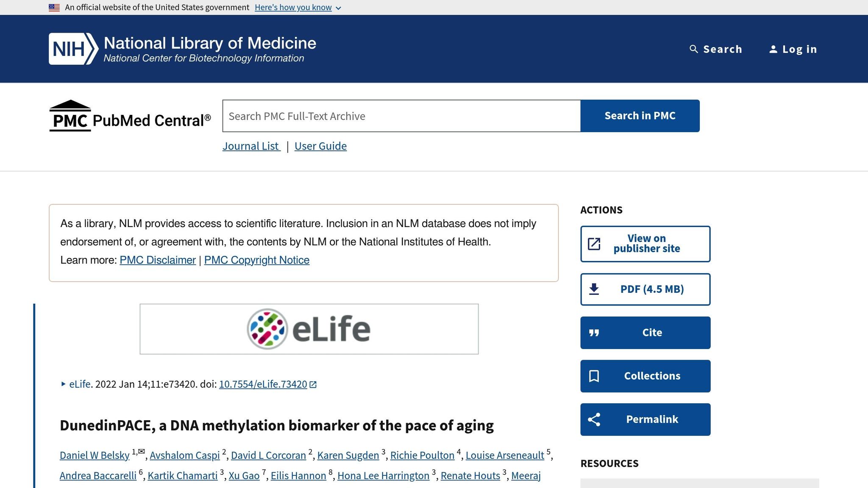Click View on publisher site button

point(645,244)
